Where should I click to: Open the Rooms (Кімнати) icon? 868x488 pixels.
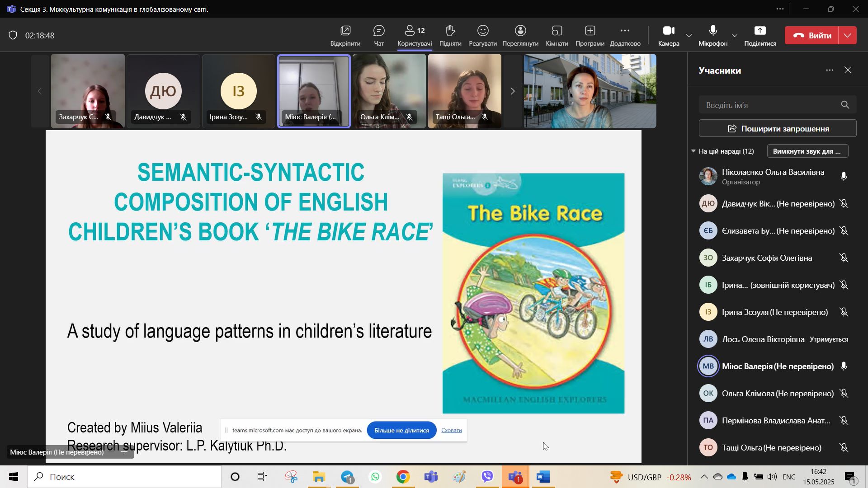click(557, 31)
